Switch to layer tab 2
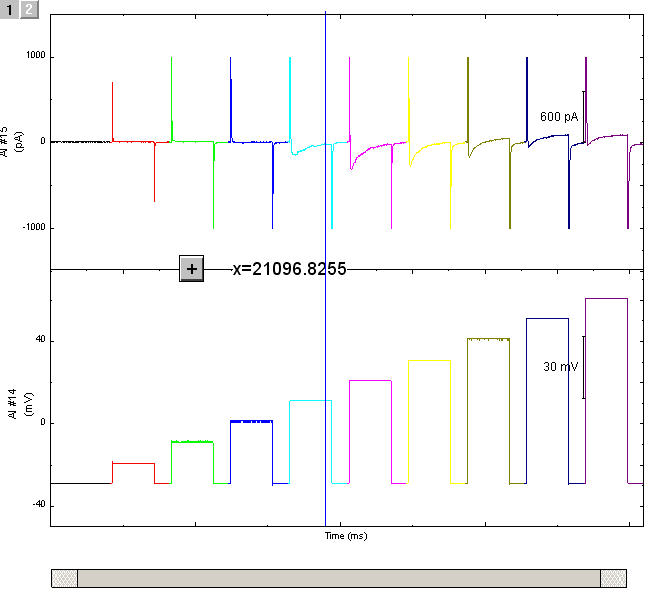This screenshot has height=593, width=652. (30, 9)
